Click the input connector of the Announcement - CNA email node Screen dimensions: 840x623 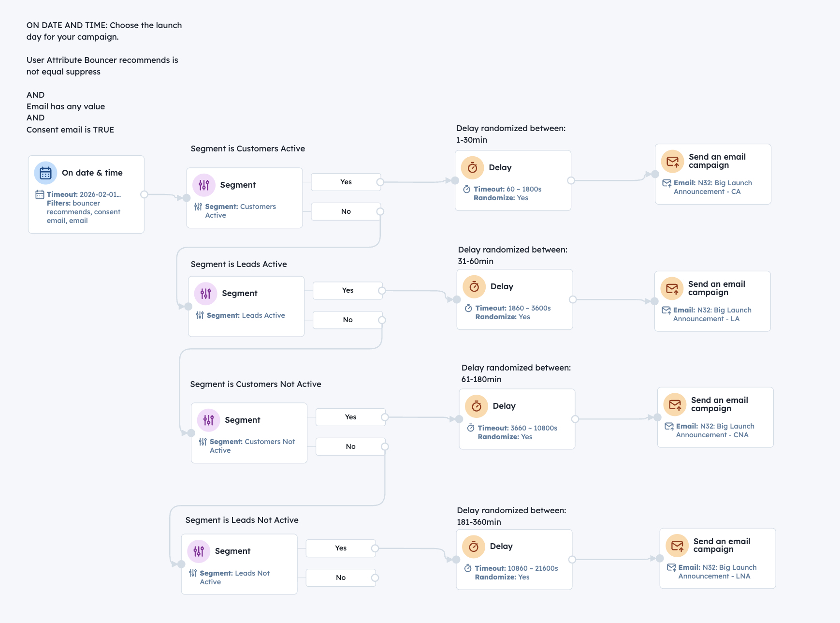(657, 417)
